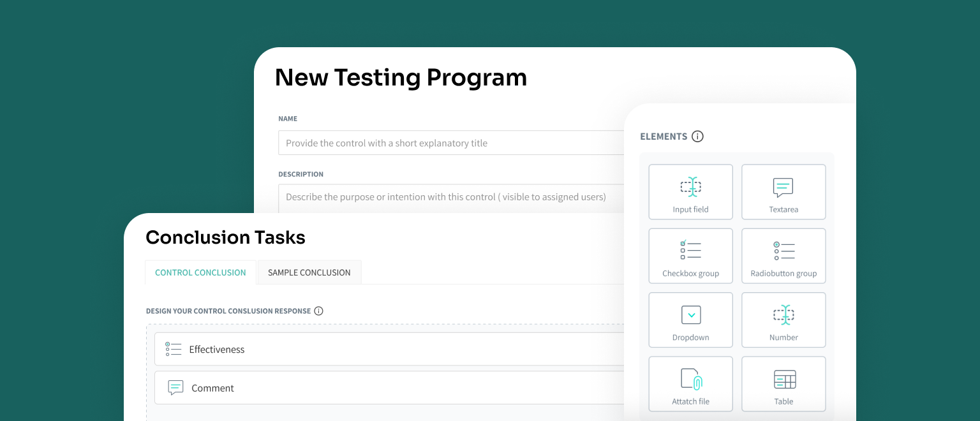Click the Design your control conslusion response label
980x421 pixels.
(228, 311)
